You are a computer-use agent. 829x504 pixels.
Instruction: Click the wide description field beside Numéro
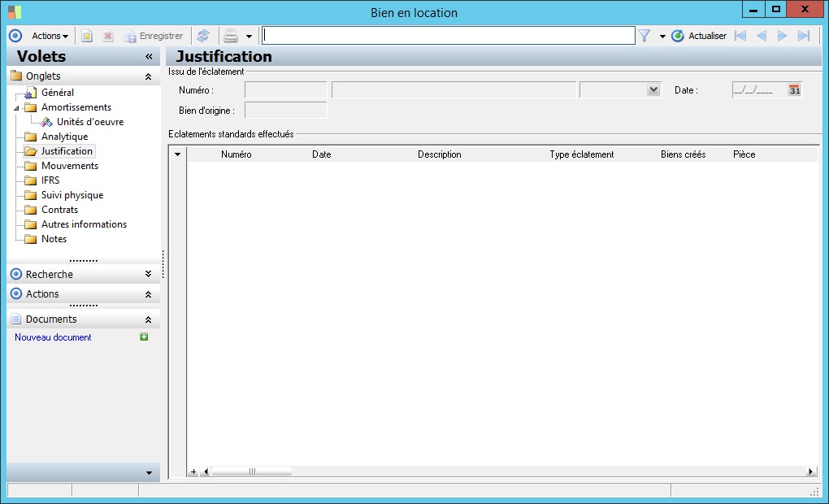454,90
